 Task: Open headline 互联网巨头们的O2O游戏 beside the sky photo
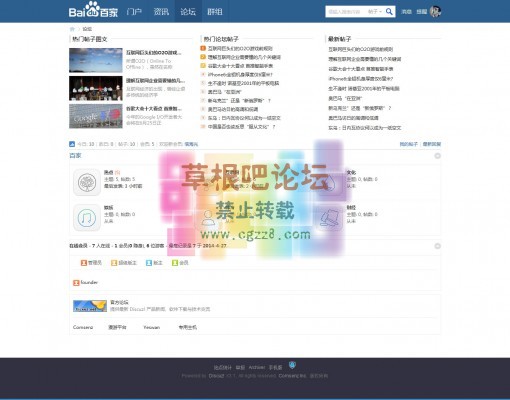[154, 53]
